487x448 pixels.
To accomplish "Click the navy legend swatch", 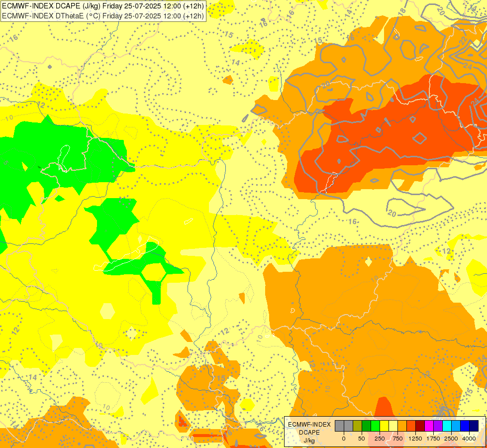I will 474,426.
